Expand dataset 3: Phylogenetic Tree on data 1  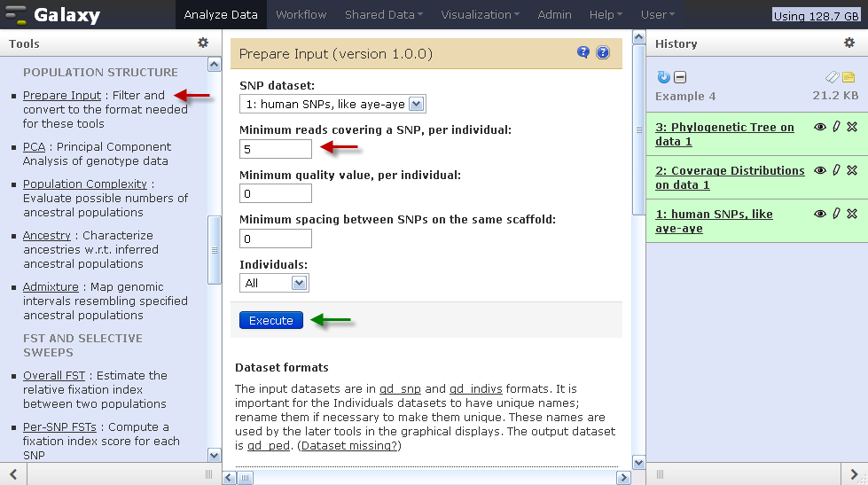pos(724,134)
